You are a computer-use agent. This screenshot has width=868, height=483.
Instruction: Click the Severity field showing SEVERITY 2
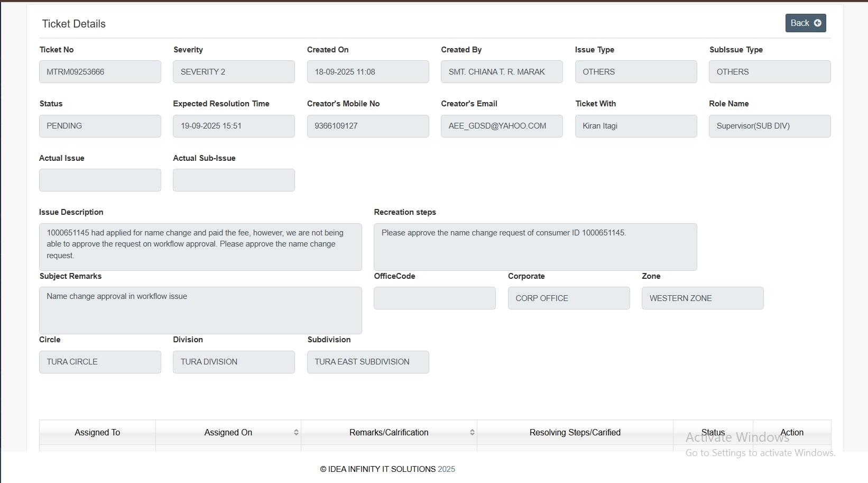(x=234, y=72)
